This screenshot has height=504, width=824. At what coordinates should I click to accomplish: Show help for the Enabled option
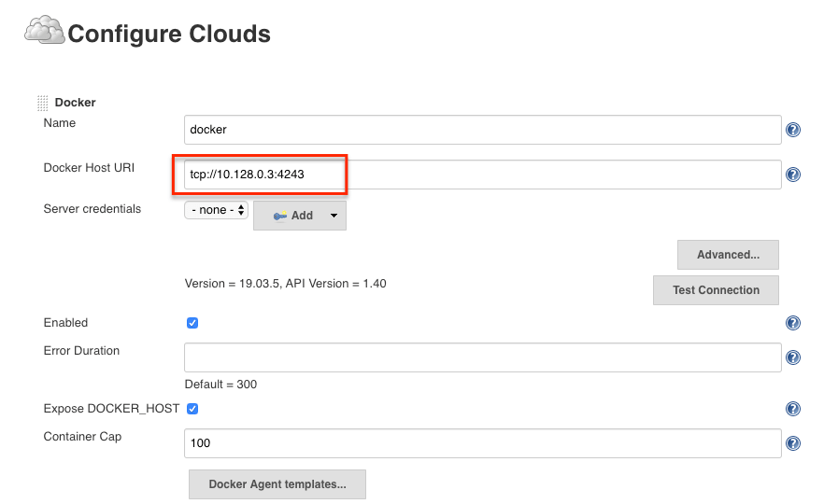click(x=793, y=323)
